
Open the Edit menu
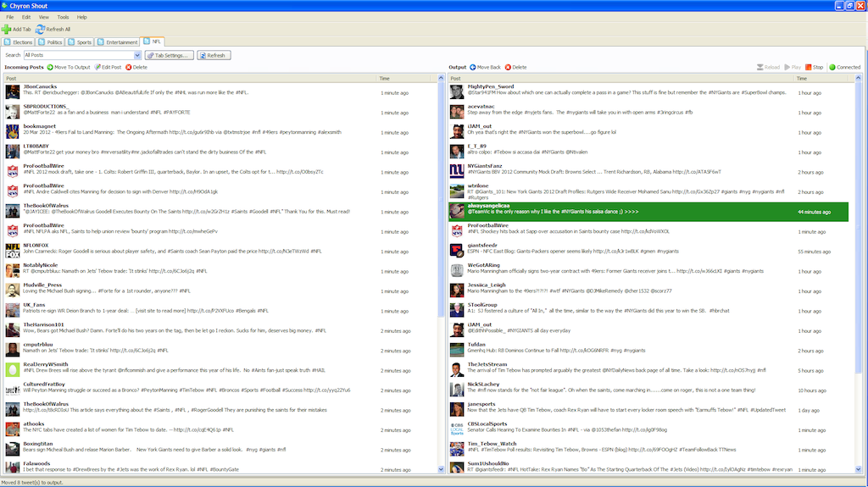click(x=26, y=17)
